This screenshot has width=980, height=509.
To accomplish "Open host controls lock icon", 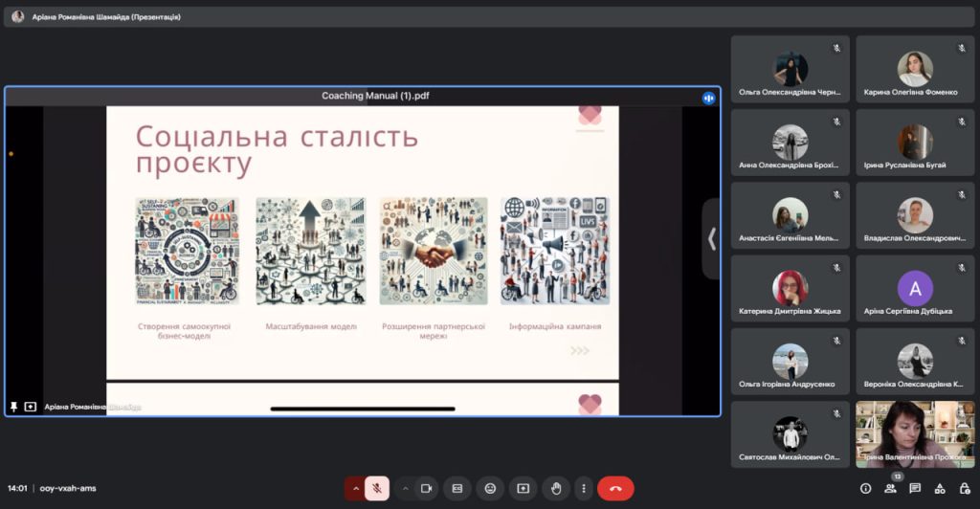I will point(965,488).
